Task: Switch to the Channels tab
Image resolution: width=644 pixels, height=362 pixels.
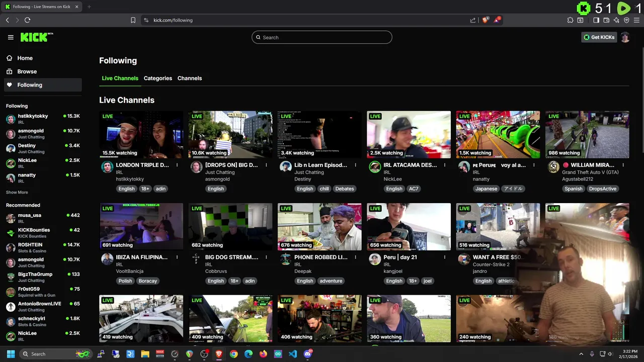Action: [190, 78]
